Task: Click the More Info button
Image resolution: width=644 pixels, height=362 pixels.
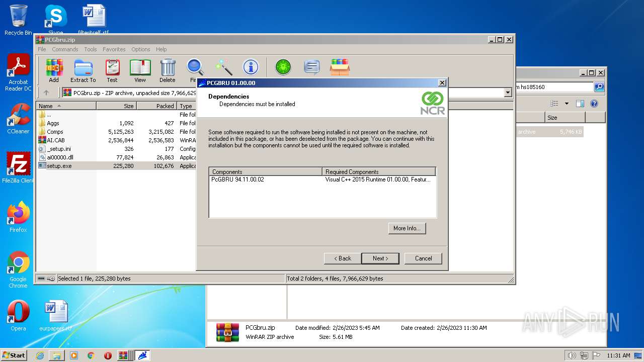Action: [407, 228]
